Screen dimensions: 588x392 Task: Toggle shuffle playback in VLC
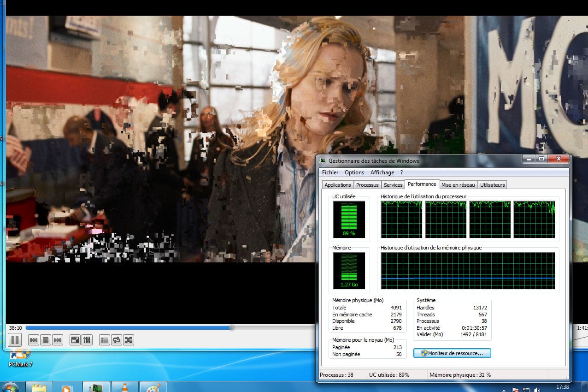(x=129, y=340)
